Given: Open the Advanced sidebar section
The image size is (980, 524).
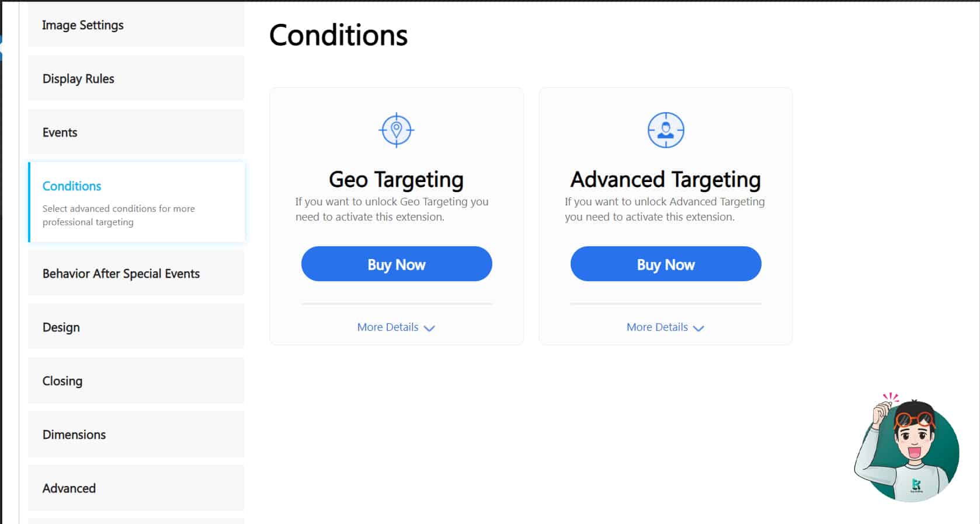Looking at the screenshot, I should coord(136,488).
